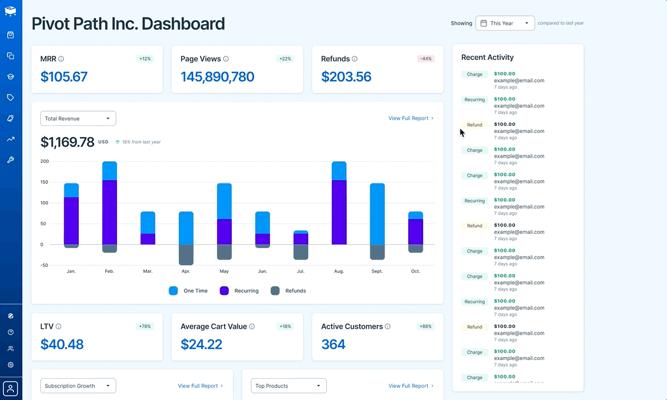The image size is (667, 400).
Task: Open the This Year date range dropdown
Action: click(505, 23)
